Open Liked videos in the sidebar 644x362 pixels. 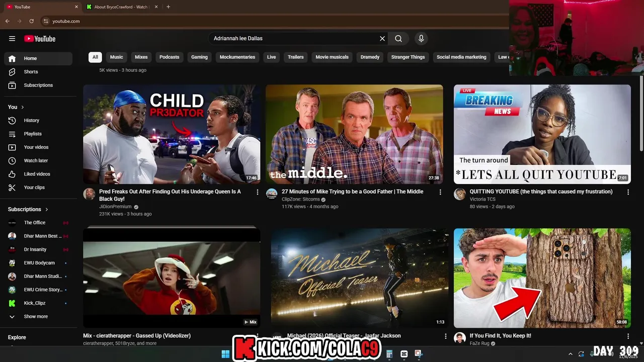38,174
